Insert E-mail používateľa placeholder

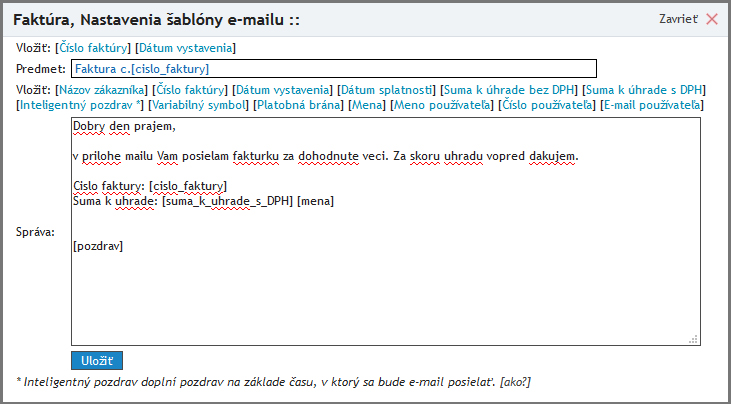pyautogui.click(x=653, y=104)
